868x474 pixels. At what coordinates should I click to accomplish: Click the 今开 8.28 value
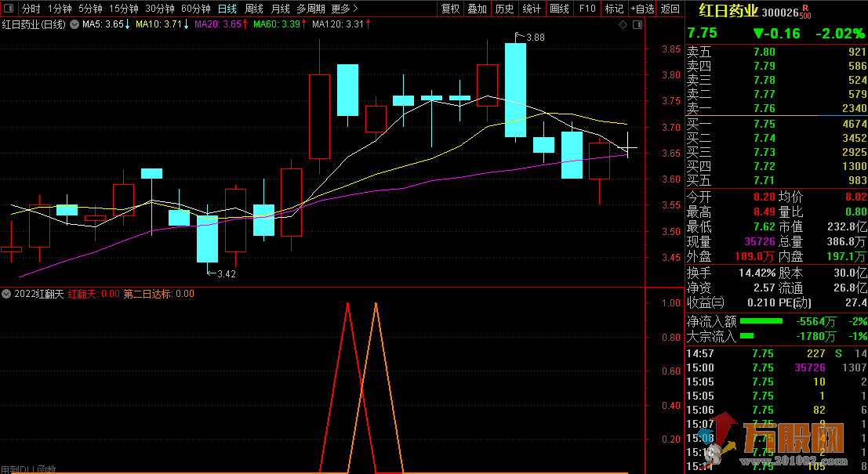(x=764, y=197)
